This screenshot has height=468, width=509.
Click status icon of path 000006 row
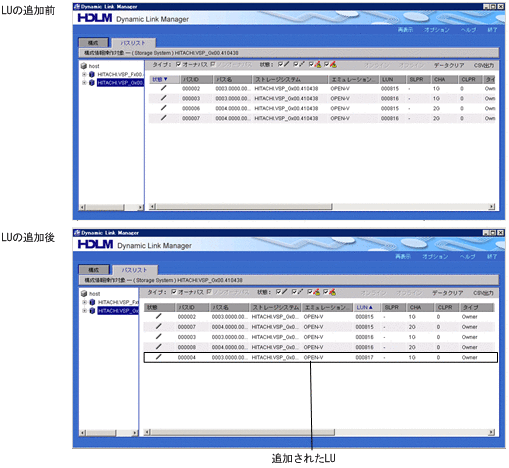pyautogui.click(x=163, y=108)
